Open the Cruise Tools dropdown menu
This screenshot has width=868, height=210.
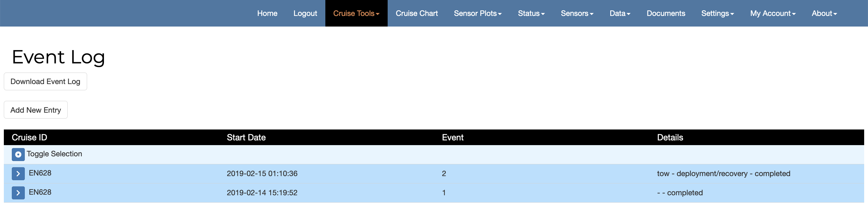[356, 14]
